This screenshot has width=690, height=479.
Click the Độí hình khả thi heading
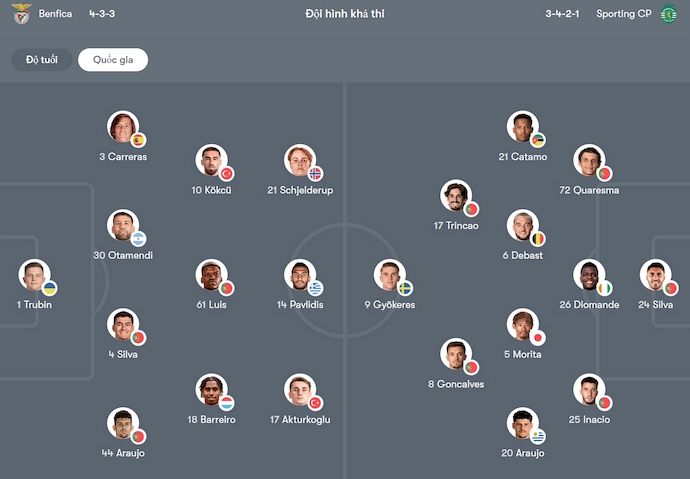345,14
